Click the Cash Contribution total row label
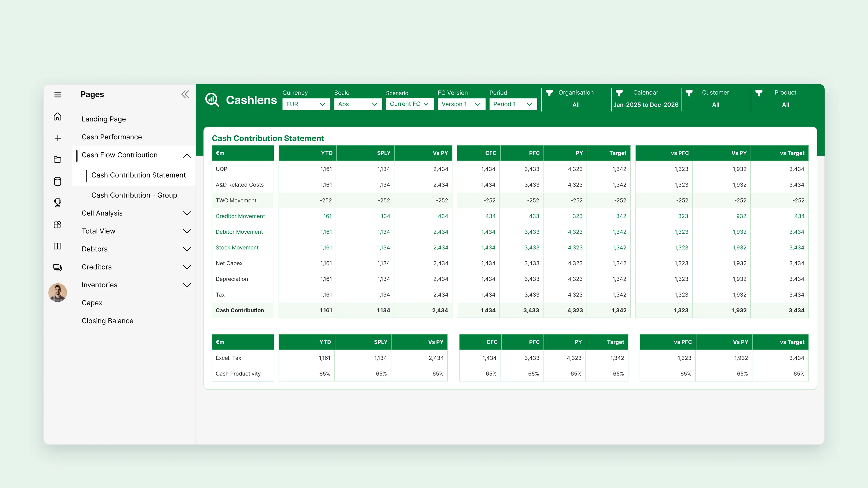Image resolution: width=868 pixels, height=488 pixels. click(240, 310)
